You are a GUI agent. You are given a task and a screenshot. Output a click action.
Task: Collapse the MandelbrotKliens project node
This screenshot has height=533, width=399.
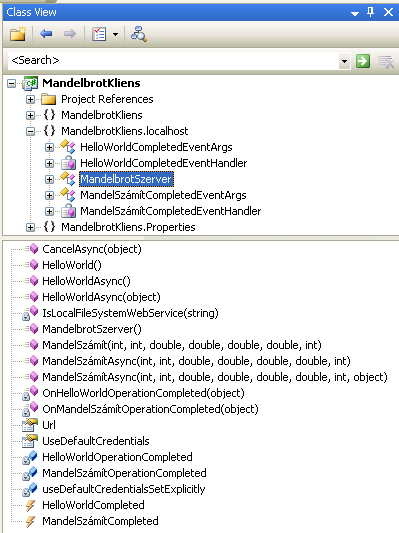12,83
